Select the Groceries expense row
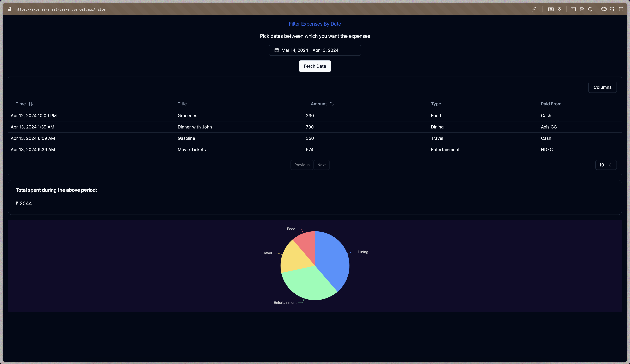 (x=187, y=115)
